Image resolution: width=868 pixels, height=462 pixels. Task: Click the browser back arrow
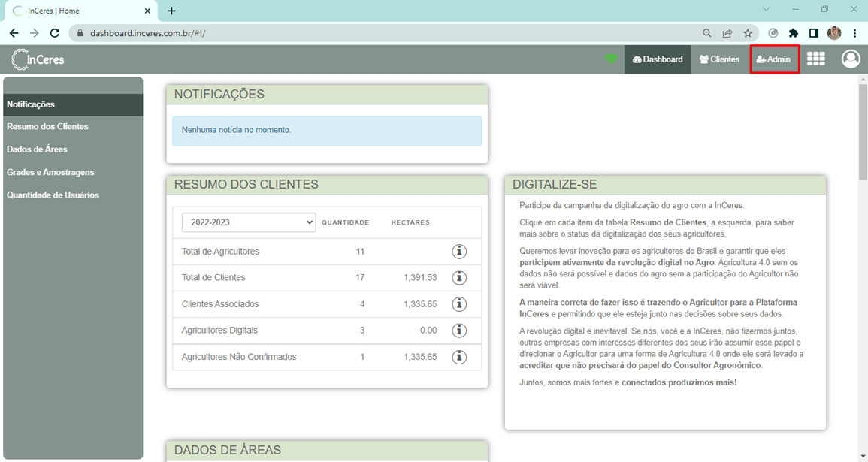(14, 33)
